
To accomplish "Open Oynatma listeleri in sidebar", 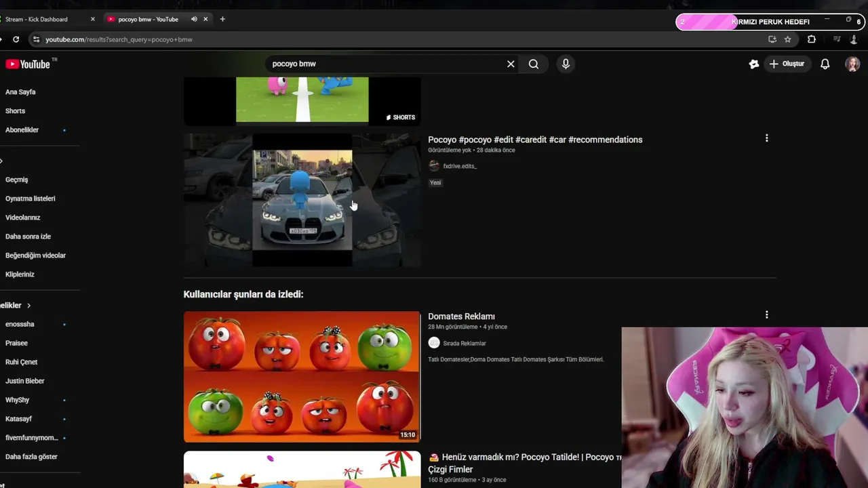I will tap(30, 199).
